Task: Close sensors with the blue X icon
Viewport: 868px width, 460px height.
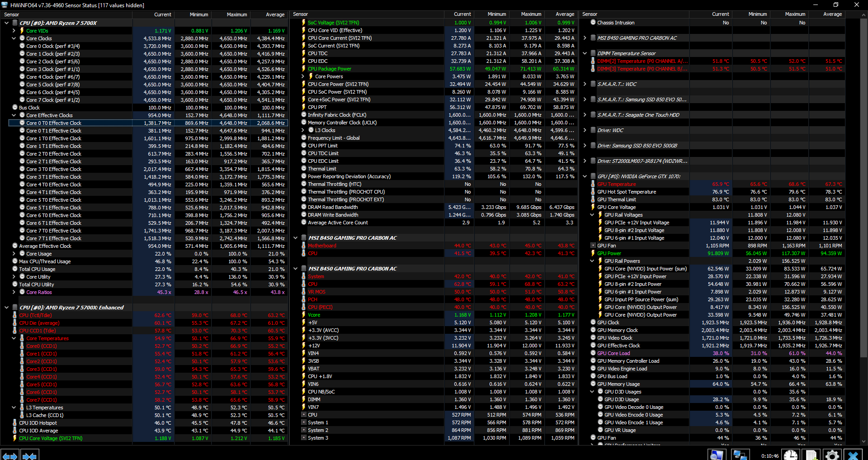Action: tap(853, 455)
